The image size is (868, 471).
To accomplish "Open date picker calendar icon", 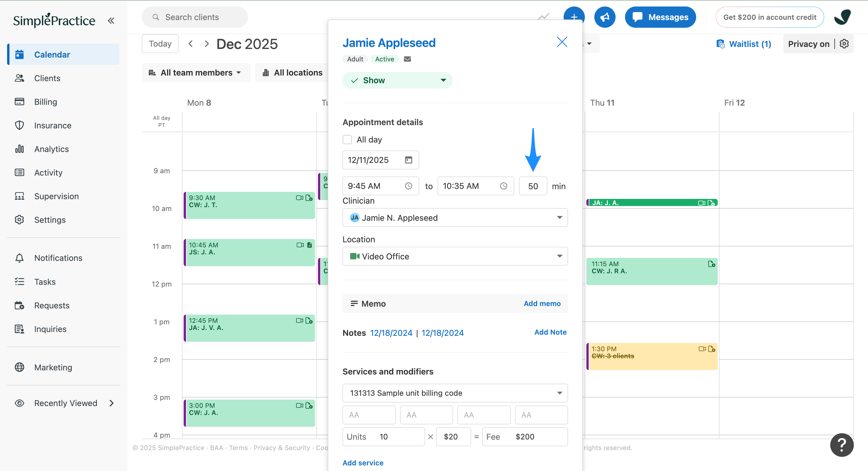I will coord(408,160).
